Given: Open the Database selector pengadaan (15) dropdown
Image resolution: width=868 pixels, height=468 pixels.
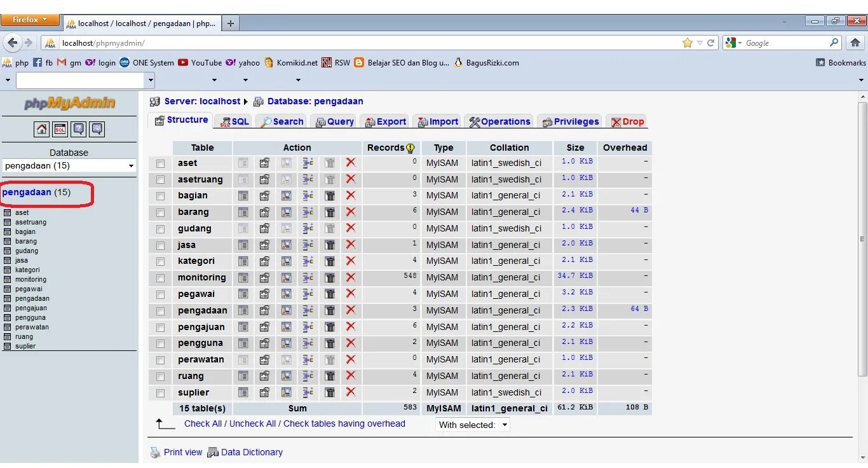Looking at the screenshot, I should point(69,165).
